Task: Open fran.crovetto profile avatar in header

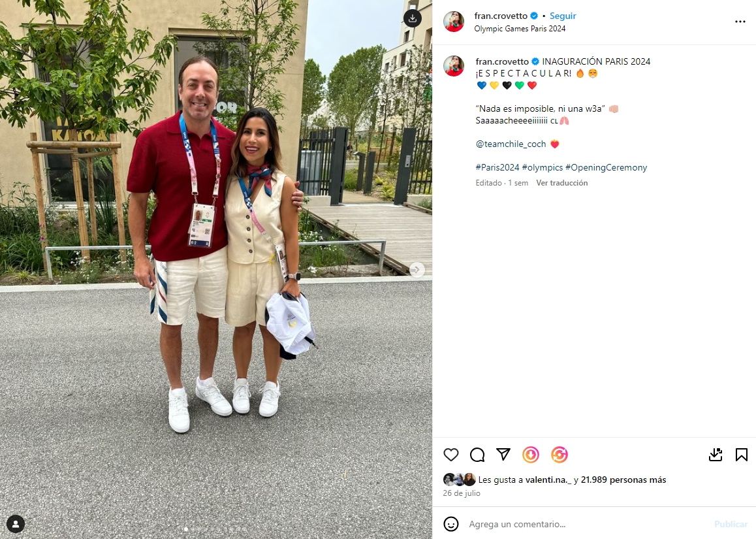Action: tap(454, 22)
